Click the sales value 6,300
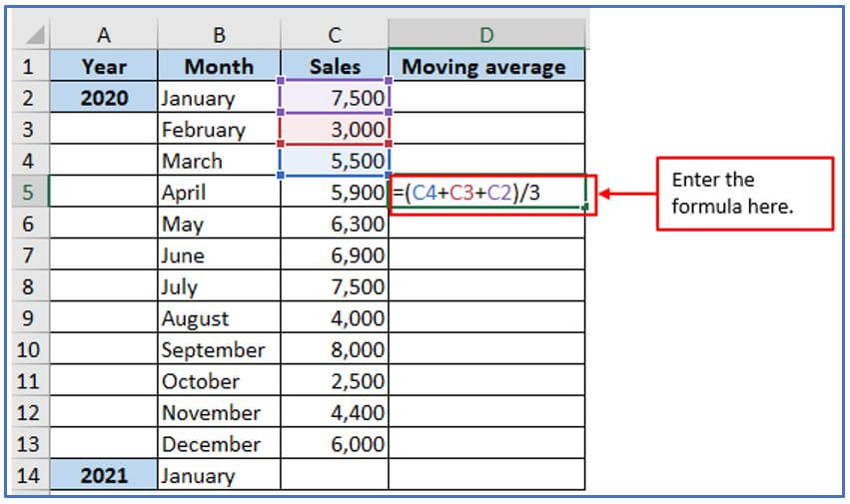Image resolution: width=850 pixels, height=504 pixels. [x=335, y=224]
